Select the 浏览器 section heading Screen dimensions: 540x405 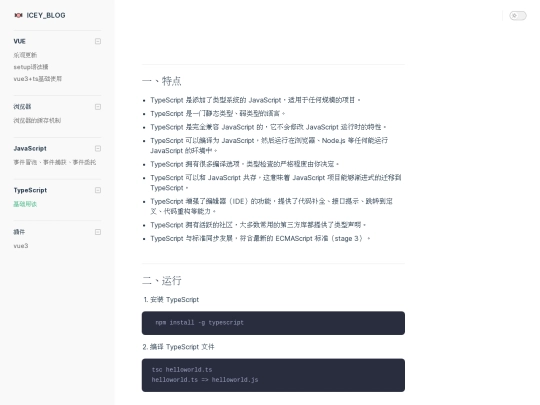click(x=22, y=107)
